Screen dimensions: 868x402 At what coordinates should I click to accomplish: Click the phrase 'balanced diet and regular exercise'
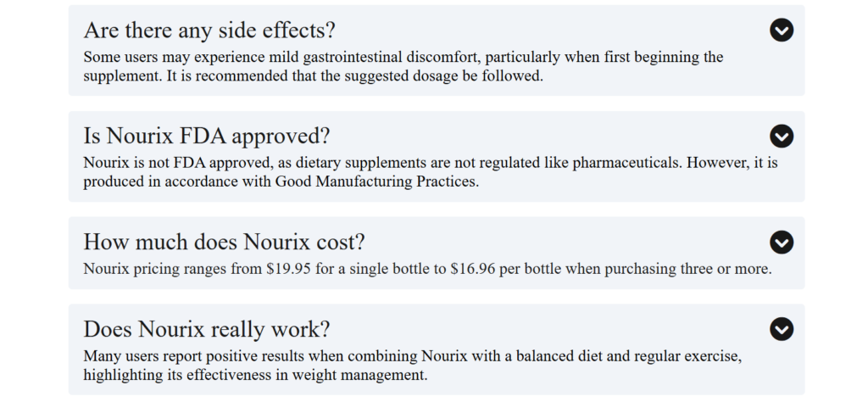click(x=628, y=356)
